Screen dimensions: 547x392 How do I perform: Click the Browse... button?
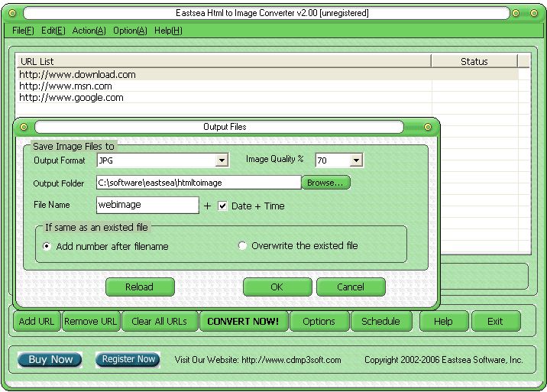click(325, 183)
